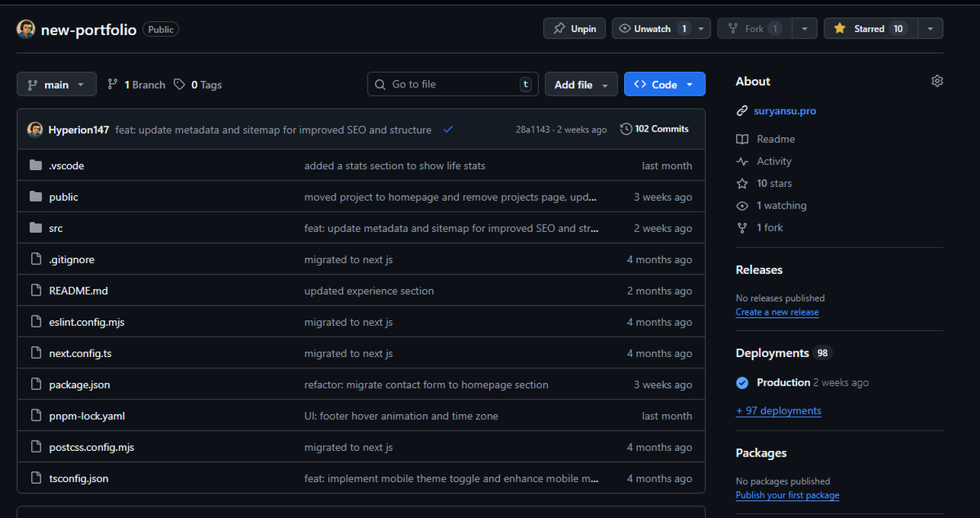Click the pnpm-lock.yaml file icon

click(35, 416)
